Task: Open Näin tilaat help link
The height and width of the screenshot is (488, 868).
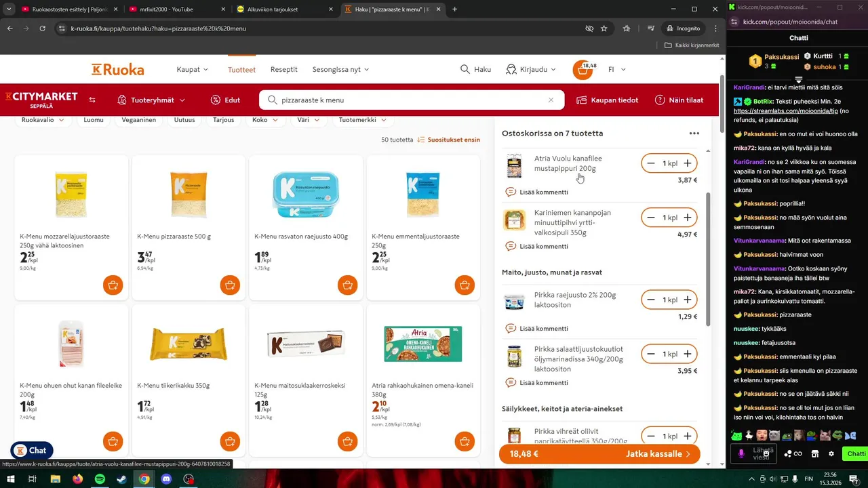Action: point(679,100)
